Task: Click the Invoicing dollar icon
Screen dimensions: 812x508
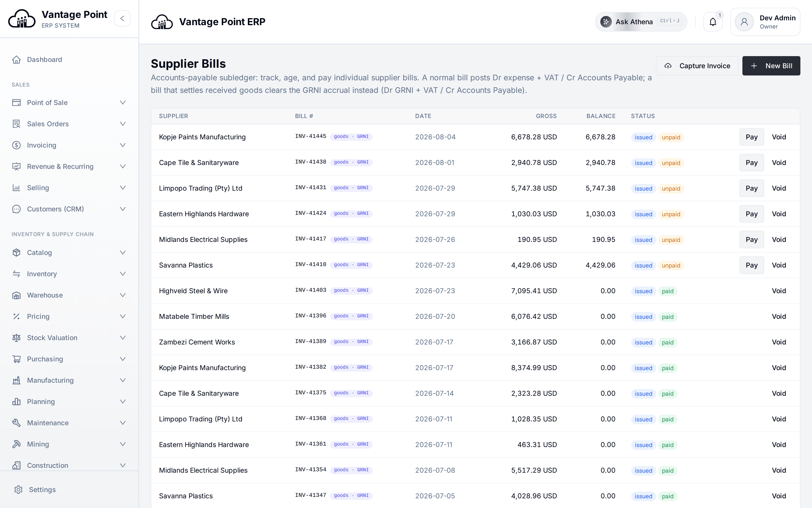Action: pos(16,145)
